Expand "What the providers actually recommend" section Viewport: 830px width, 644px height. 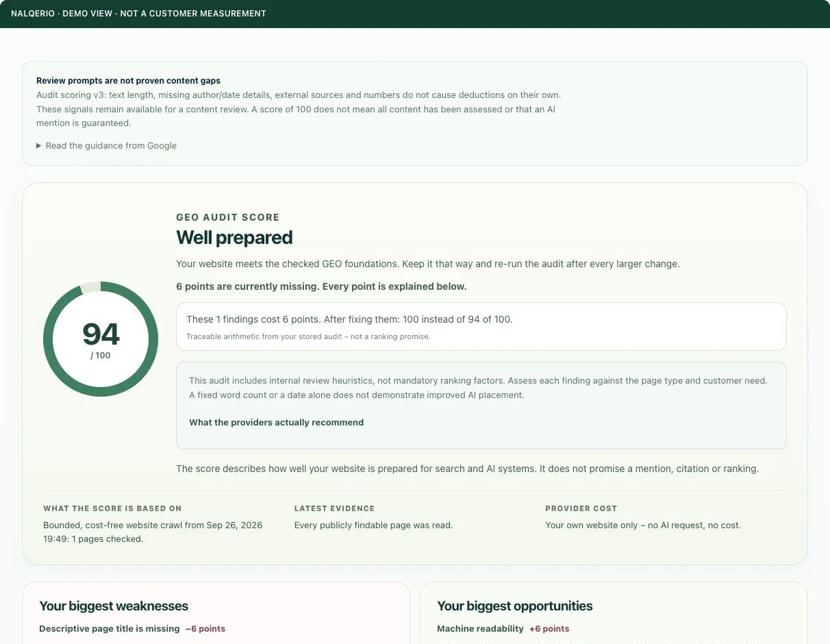pos(276,422)
